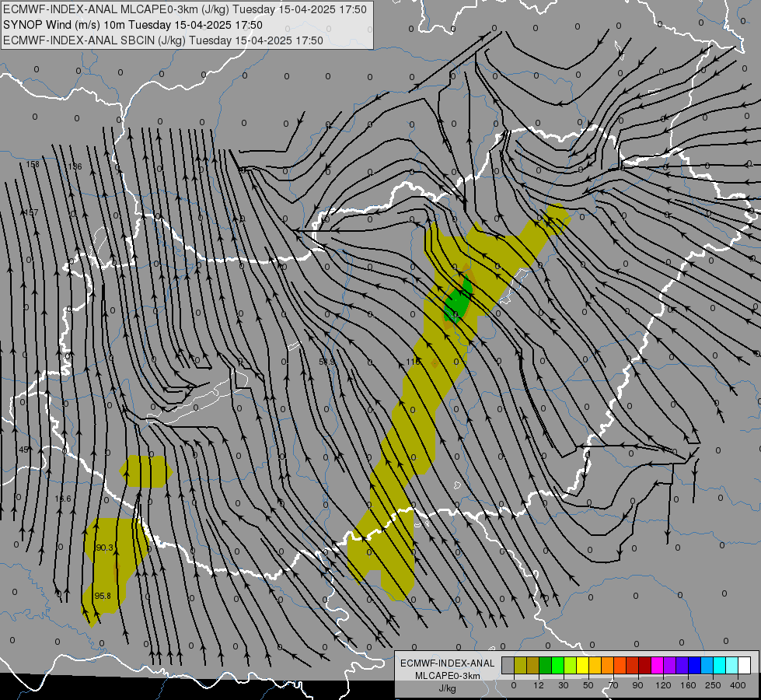This screenshot has height=700, width=761.
Task: Click the map data value '58.9'
Action: click(327, 362)
